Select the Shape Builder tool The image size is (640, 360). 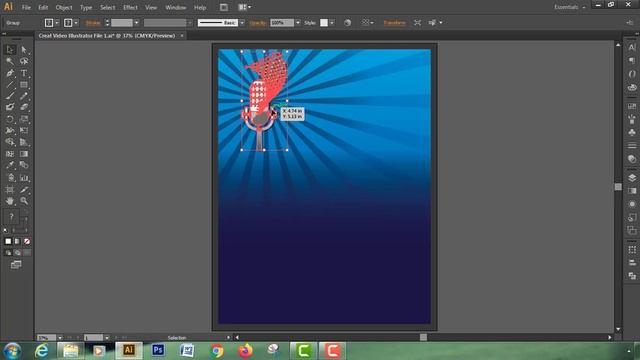click(10, 142)
